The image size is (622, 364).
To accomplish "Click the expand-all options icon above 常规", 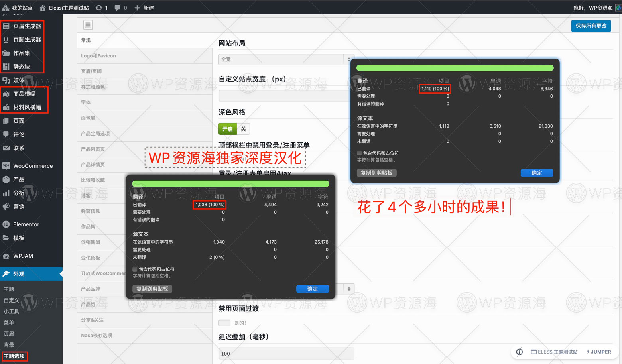I will coord(88,25).
